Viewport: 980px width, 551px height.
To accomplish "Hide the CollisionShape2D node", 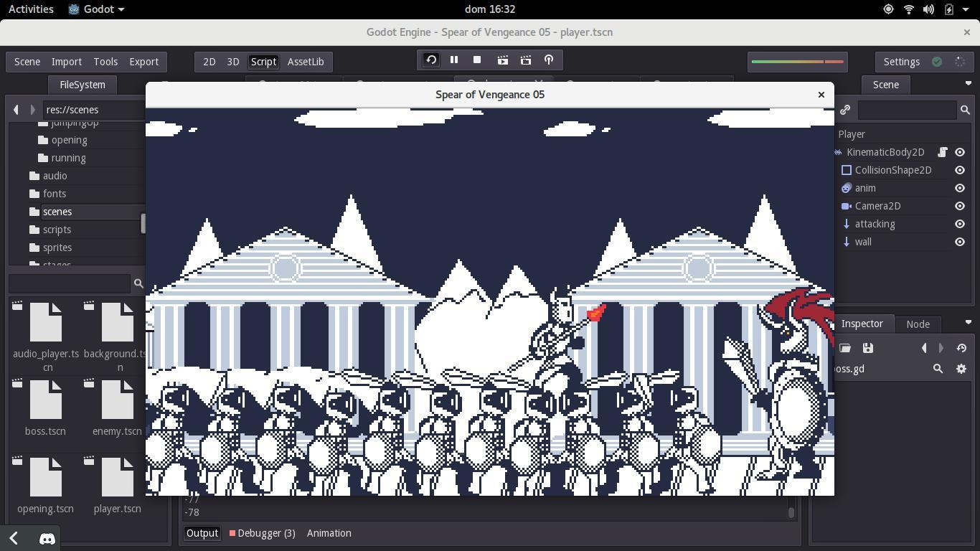I will [960, 170].
